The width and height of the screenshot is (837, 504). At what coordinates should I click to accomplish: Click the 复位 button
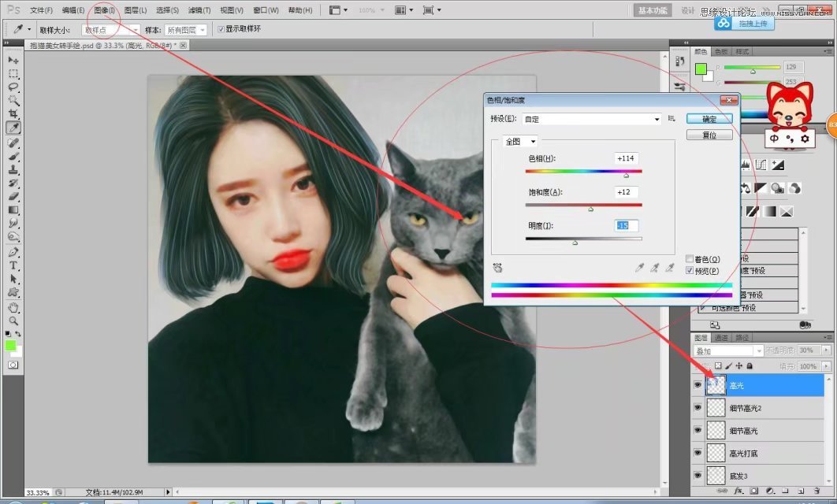click(709, 135)
